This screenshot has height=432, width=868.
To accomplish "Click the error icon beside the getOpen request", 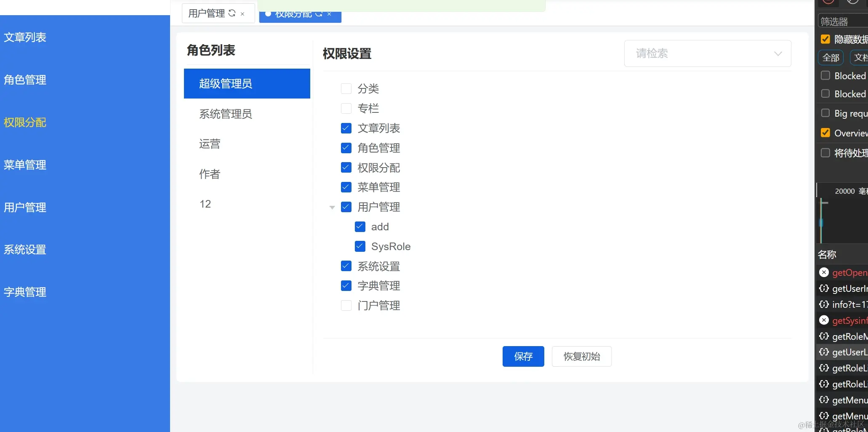I will point(824,272).
